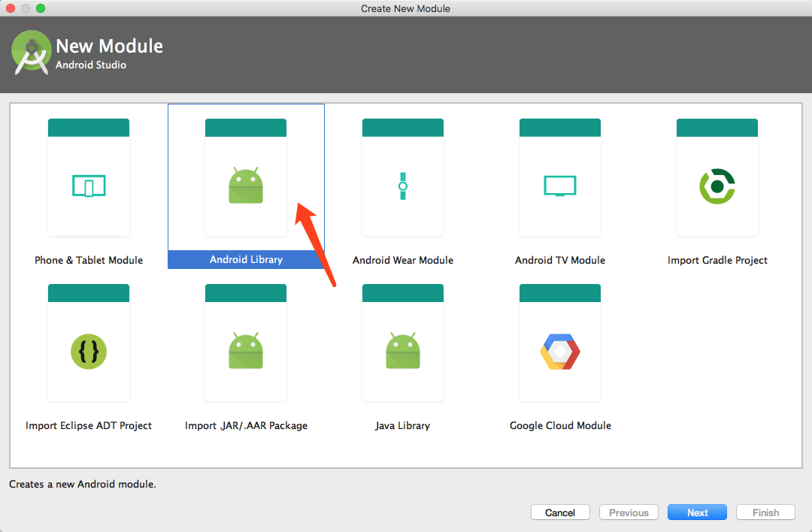Click the "New Module" heading text
Screen dimensions: 812x532
109,46
